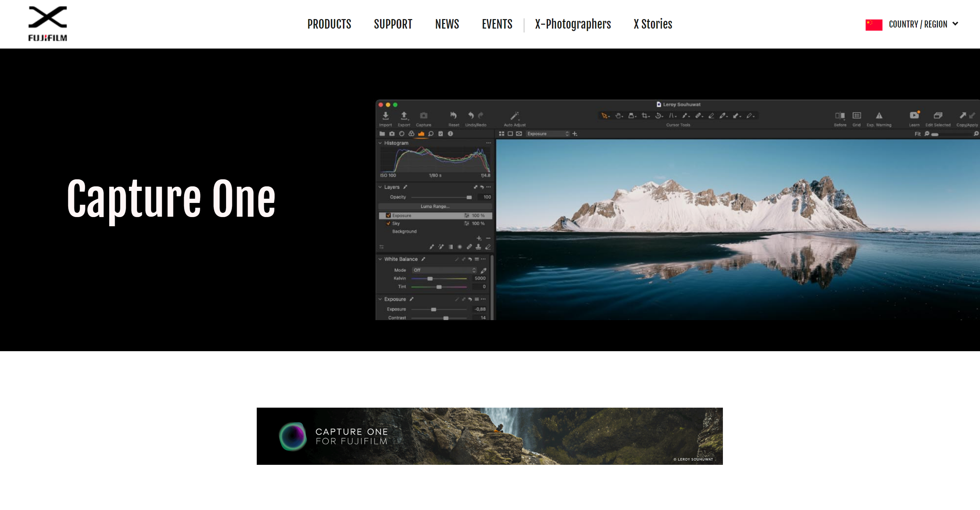
Task: Click the Exp. Warning triangle icon
Action: (880, 116)
